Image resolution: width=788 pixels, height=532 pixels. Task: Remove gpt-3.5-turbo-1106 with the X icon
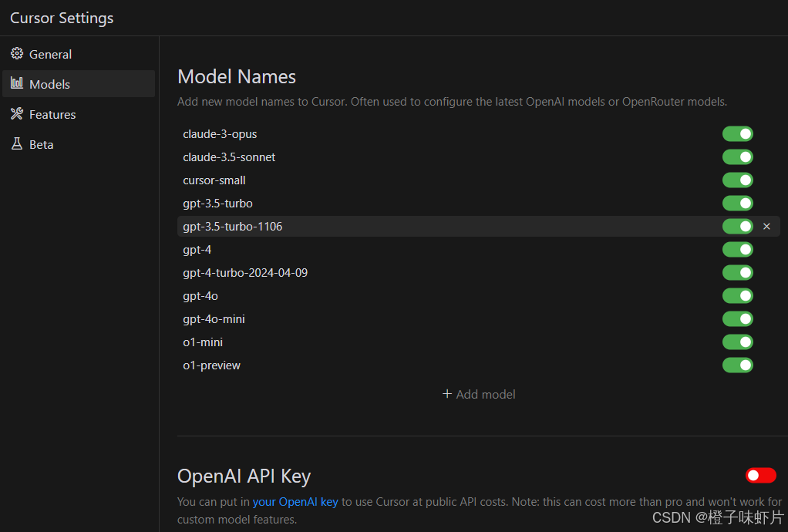(766, 227)
